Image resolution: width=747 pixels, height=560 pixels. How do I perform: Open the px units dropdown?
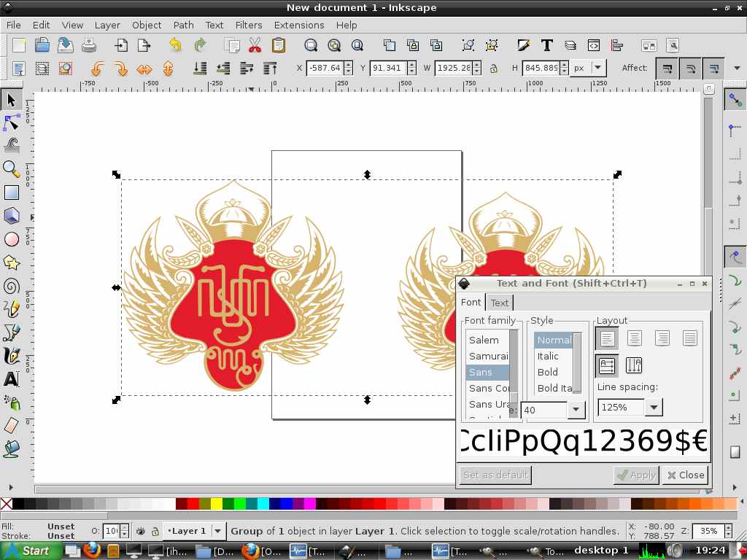[598, 68]
